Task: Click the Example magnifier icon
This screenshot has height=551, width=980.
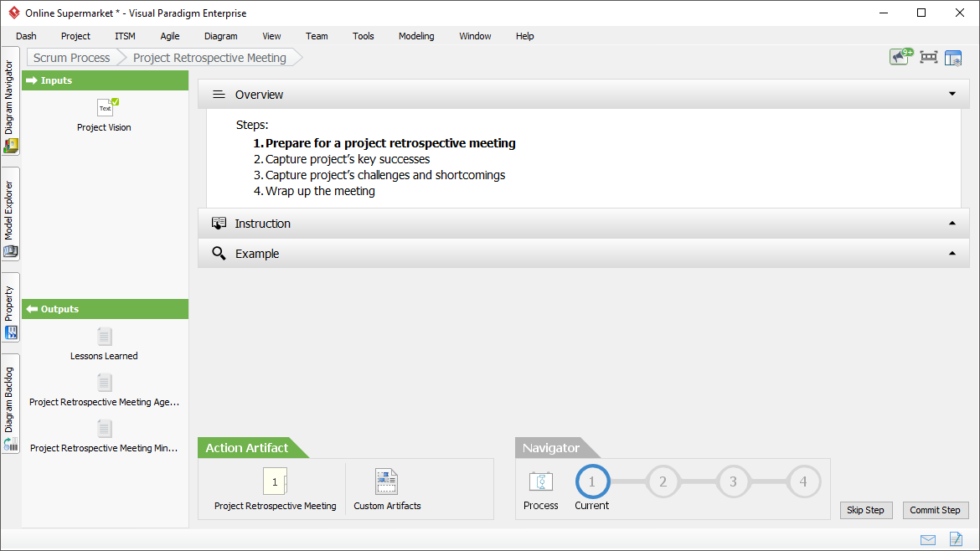Action: pos(219,253)
